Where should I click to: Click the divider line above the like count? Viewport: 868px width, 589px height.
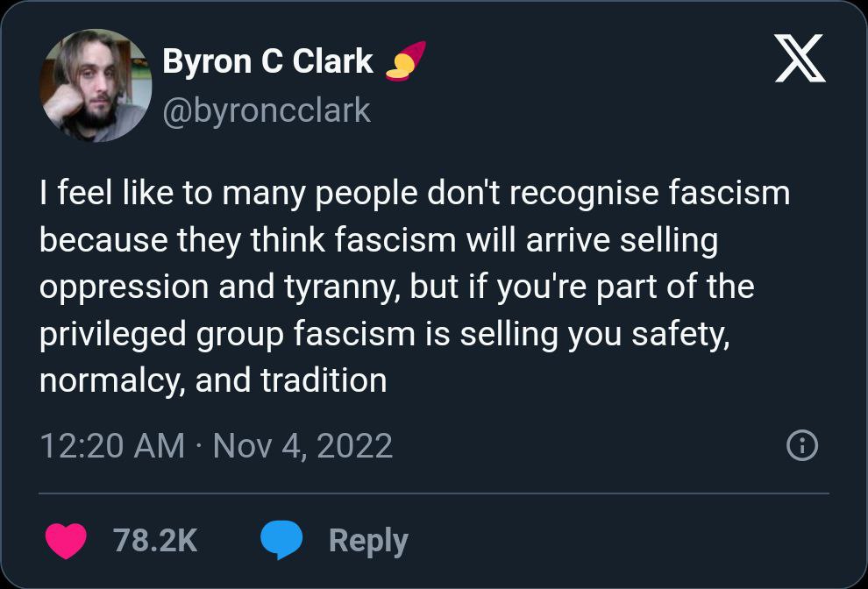(x=434, y=493)
